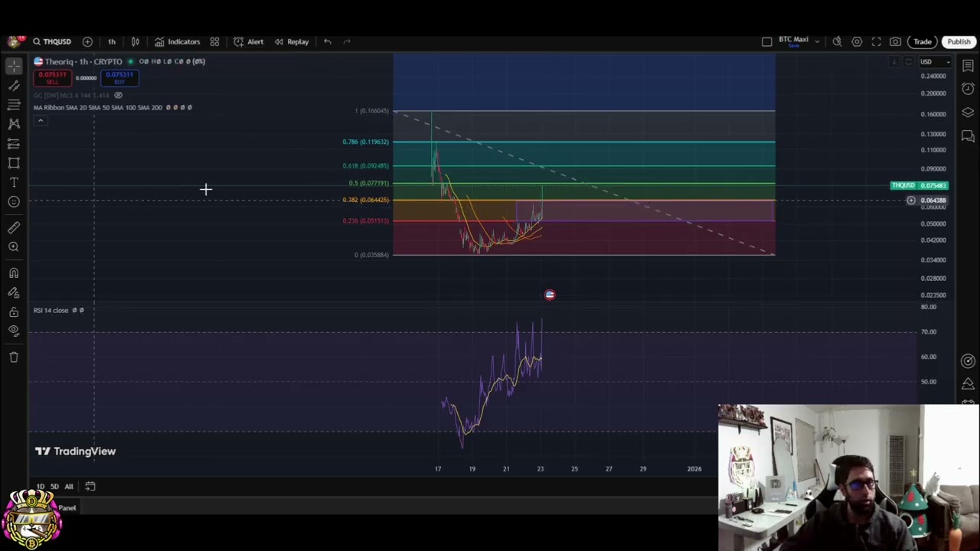Click the plus icon on price axis
980x551 pixels.
(x=911, y=201)
